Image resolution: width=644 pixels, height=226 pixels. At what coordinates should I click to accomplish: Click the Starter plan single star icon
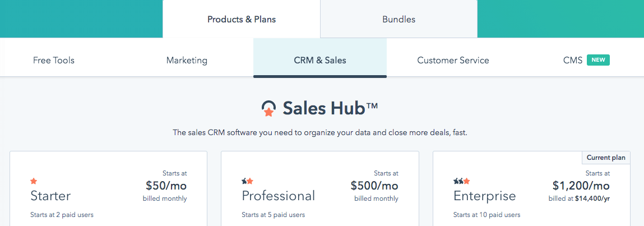coord(34,181)
